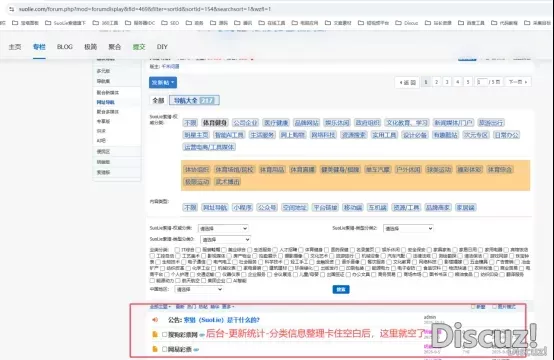Select 体育直播 subcategory tag
The width and height of the screenshot is (554, 360).
302,170
